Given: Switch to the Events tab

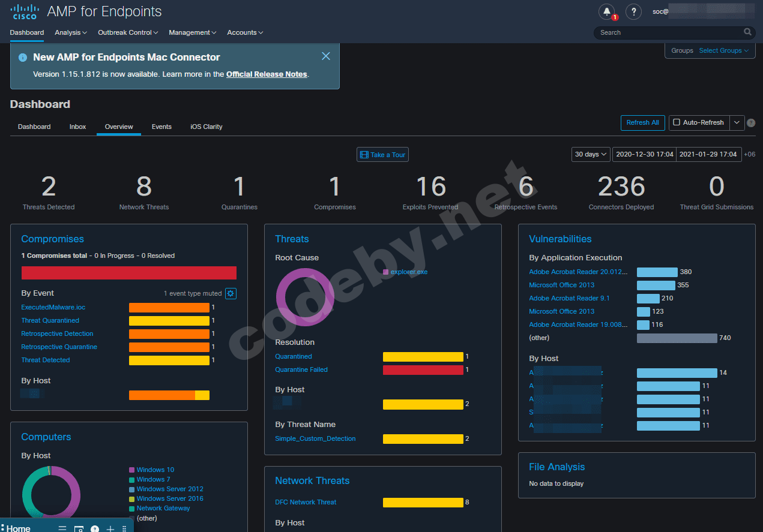Looking at the screenshot, I should coord(161,127).
